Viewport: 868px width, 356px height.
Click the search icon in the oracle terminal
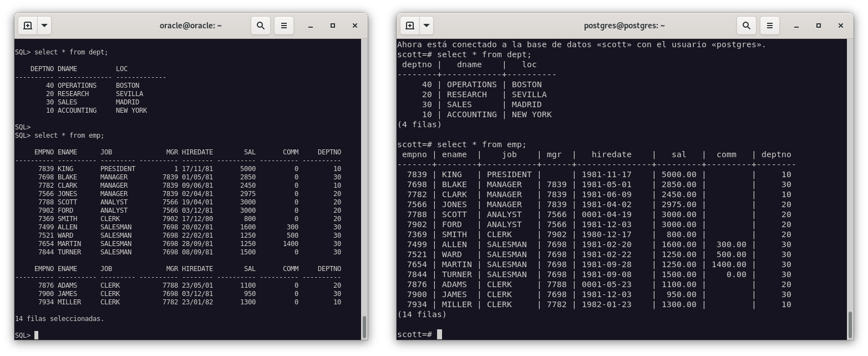(x=261, y=26)
